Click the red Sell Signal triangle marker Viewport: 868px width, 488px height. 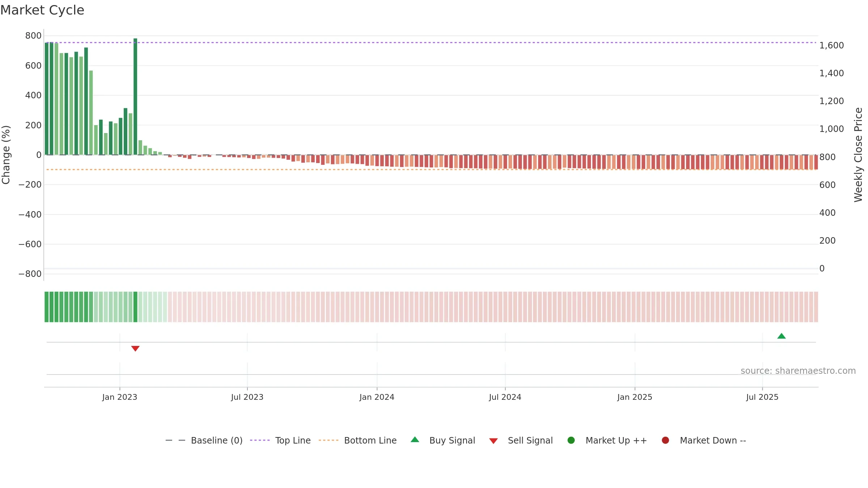pyautogui.click(x=135, y=348)
